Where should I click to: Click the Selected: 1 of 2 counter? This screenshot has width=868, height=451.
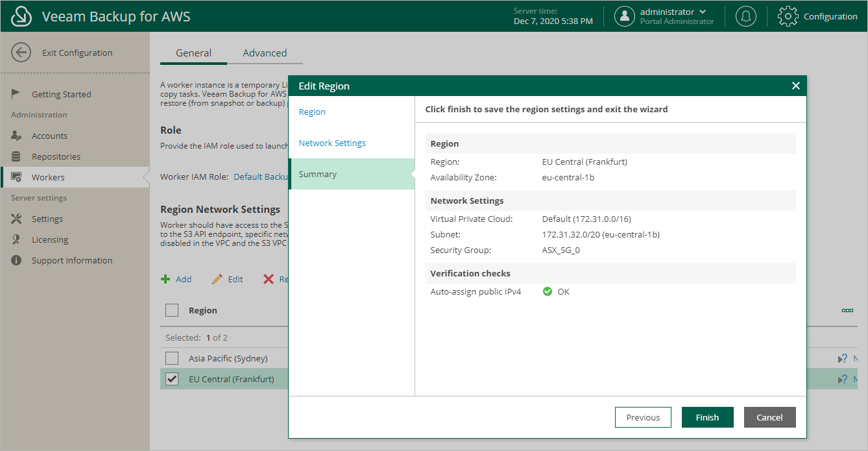click(197, 337)
